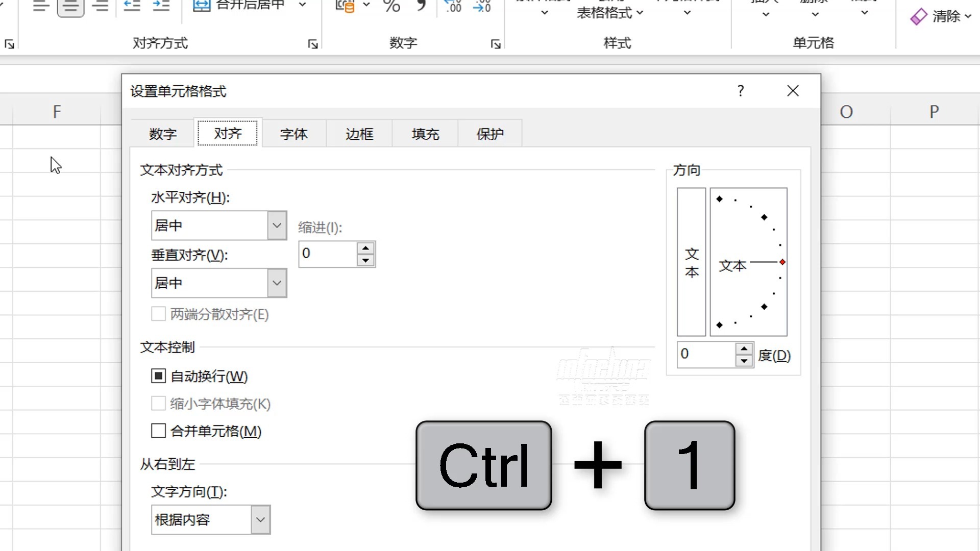Open the 垂直对齐 vertical alignment dropdown
The height and width of the screenshot is (551, 980).
[277, 283]
